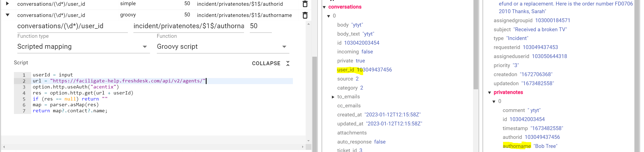Edit the source path input field
This screenshot has height=152, width=644.
pos(72,26)
